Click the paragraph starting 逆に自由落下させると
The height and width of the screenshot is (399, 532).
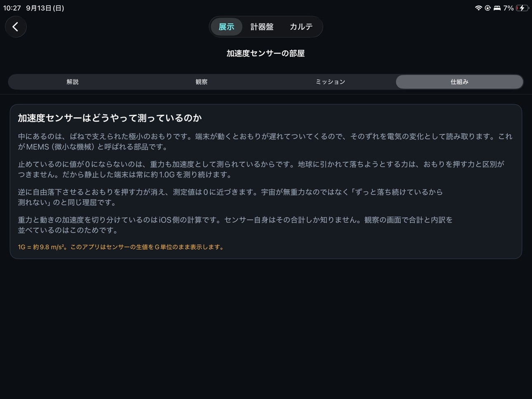tap(230, 197)
